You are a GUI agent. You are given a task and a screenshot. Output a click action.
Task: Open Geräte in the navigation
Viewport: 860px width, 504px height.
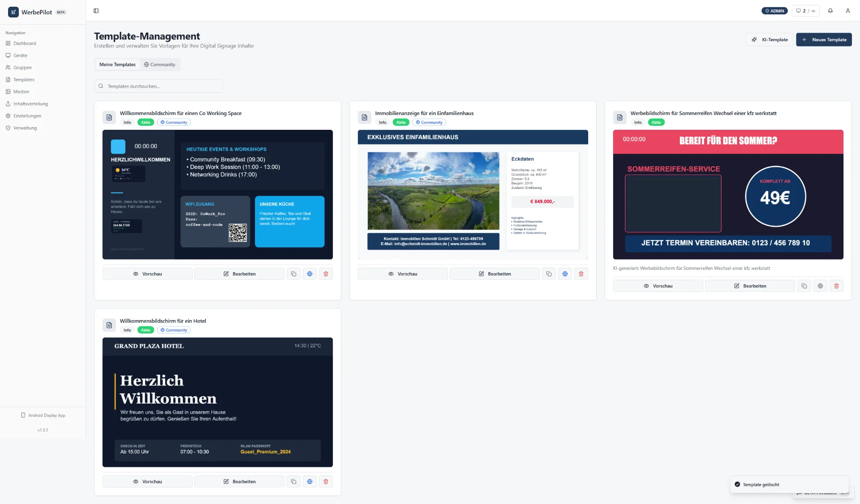[20, 56]
